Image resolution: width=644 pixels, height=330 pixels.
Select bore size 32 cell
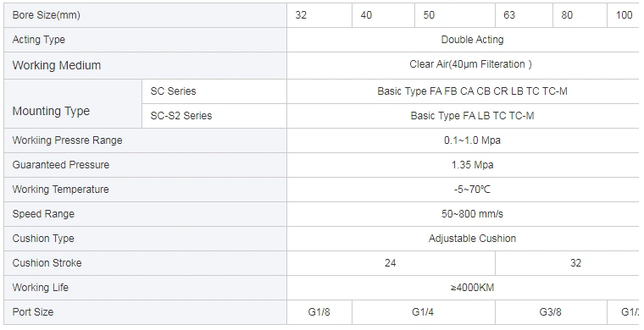click(x=319, y=15)
